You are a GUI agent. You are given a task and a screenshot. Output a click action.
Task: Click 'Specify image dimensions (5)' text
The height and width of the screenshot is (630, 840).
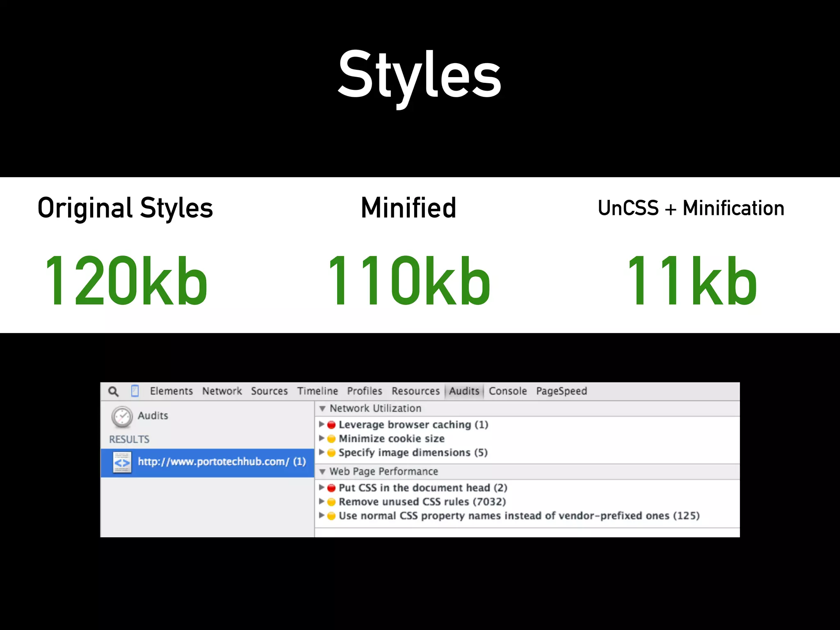click(x=413, y=453)
